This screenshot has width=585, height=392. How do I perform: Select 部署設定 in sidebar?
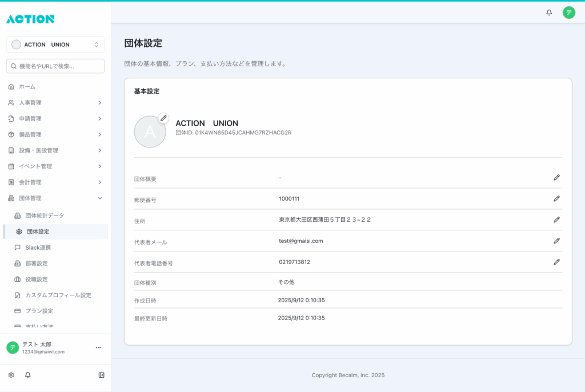point(37,263)
